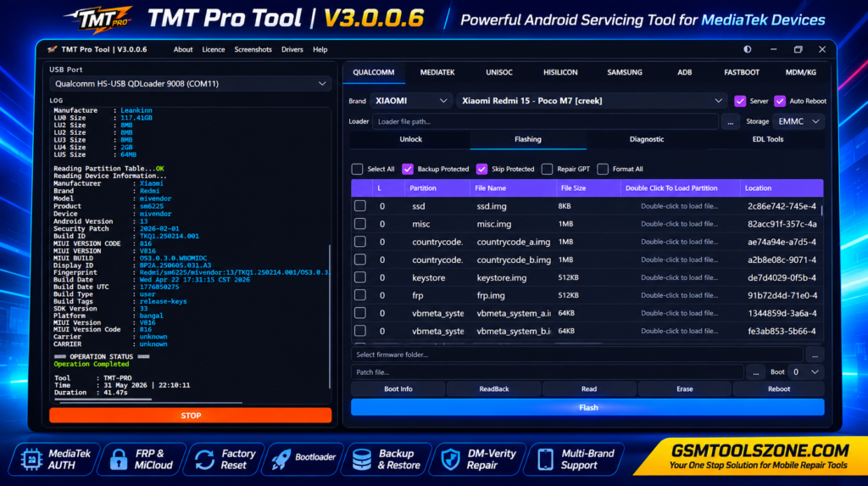Check the ssd partition row checkbox
The height and width of the screenshot is (486, 868).
pos(360,205)
